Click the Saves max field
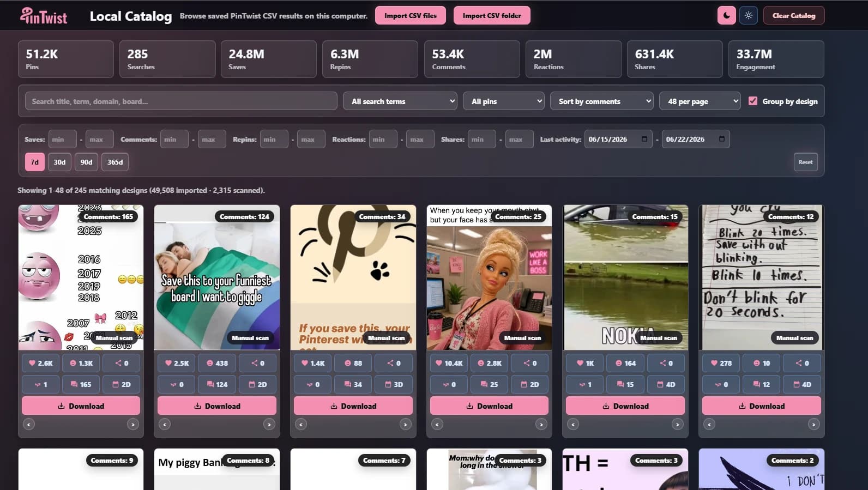The height and width of the screenshot is (490, 868). tap(99, 139)
